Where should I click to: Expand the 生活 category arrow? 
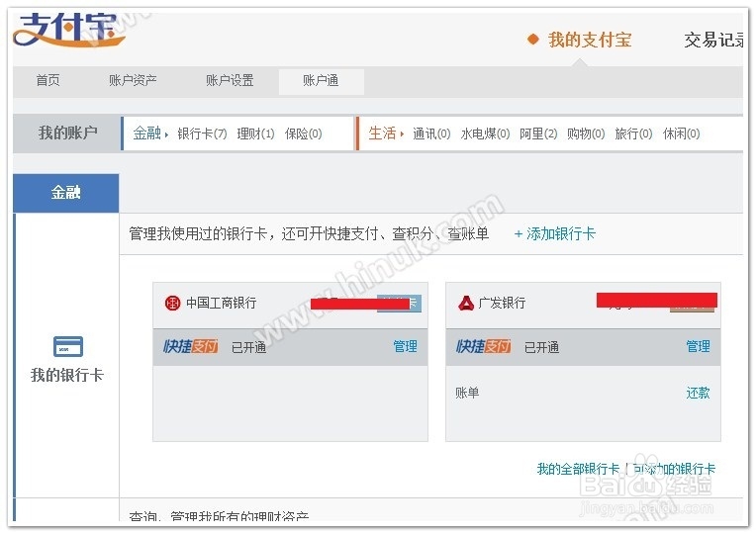[x=402, y=133]
